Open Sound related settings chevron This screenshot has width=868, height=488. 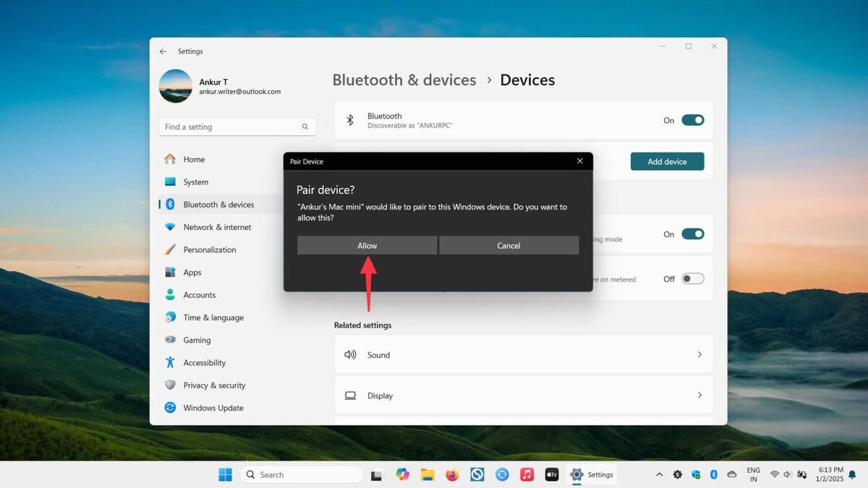pyautogui.click(x=699, y=355)
